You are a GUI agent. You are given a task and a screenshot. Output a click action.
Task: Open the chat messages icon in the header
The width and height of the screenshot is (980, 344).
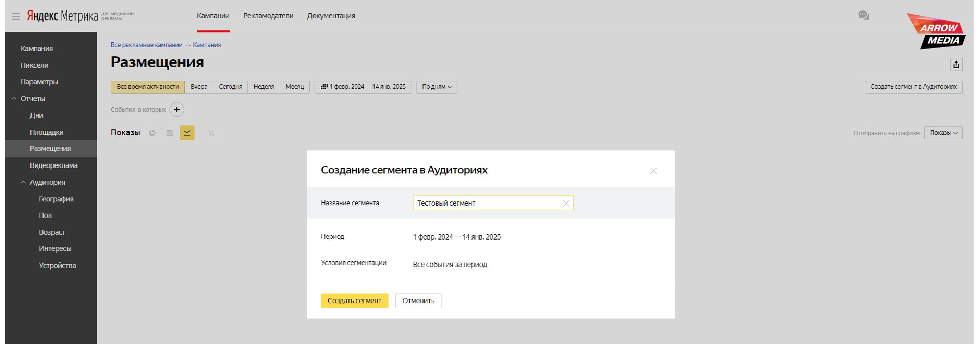[863, 16]
